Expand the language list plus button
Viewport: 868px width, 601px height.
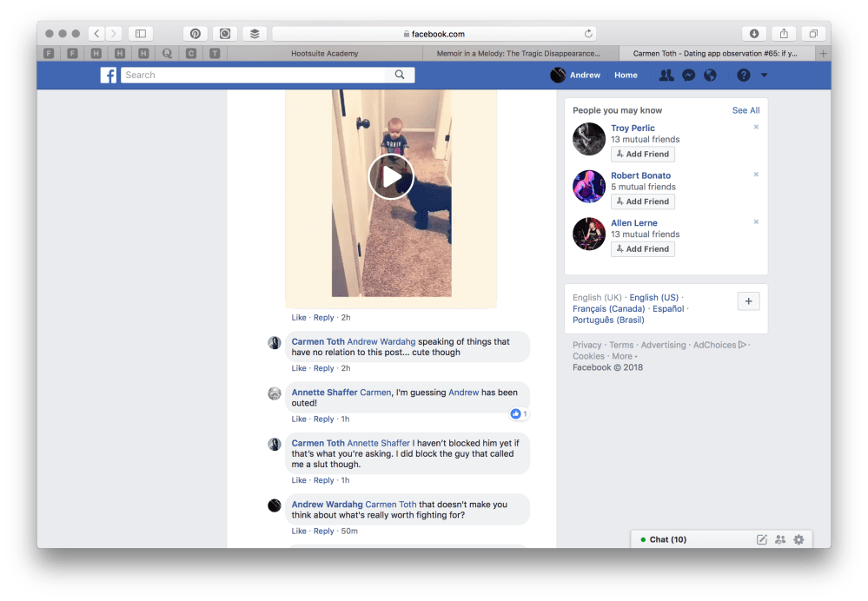748,301
